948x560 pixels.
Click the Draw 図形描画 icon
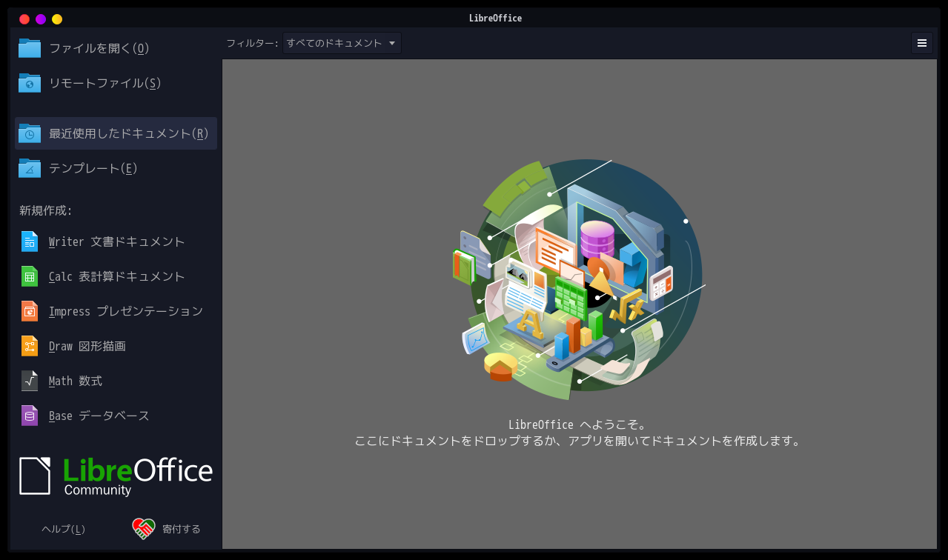29,345
